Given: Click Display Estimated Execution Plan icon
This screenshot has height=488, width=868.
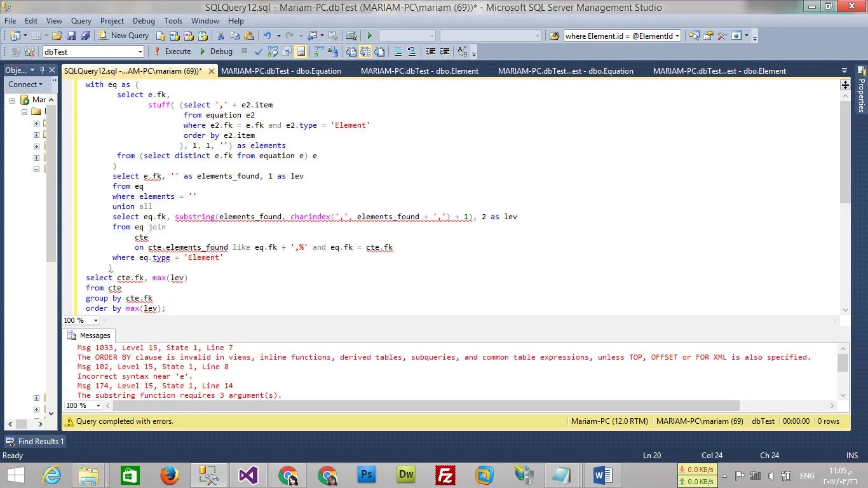Looking at the screenshot, I should [273, 51].
